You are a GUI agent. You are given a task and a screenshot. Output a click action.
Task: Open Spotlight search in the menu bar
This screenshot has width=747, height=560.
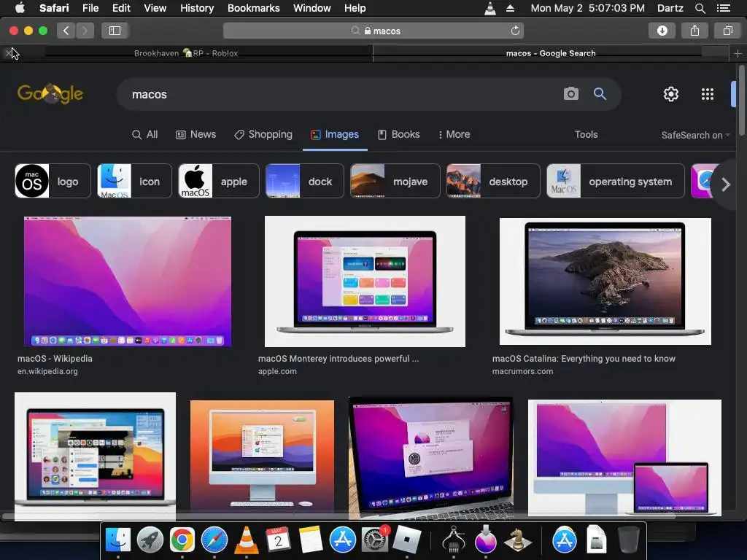(700, 8)
